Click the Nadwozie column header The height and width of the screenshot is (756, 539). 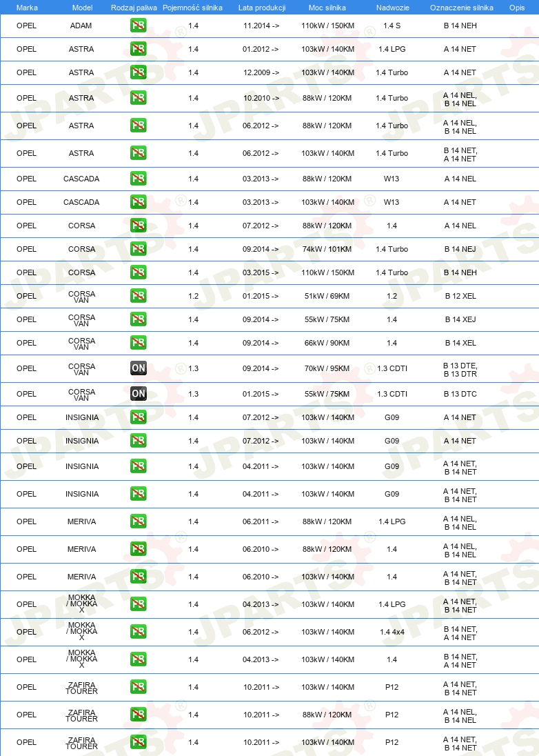[x=393, y=8]
